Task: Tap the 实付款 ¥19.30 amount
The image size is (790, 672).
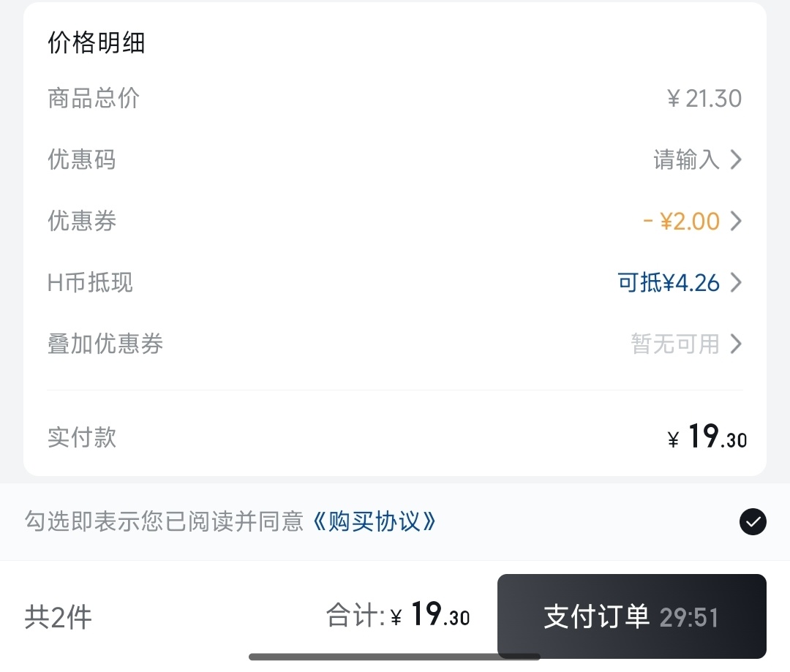Action: (x=707, y=437)
